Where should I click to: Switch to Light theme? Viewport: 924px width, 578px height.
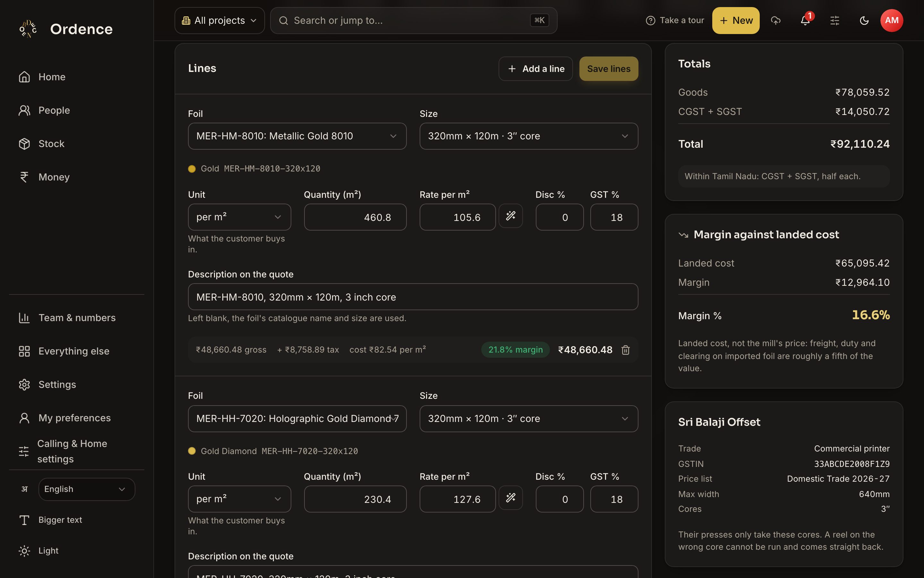click(x=76, y=550)
